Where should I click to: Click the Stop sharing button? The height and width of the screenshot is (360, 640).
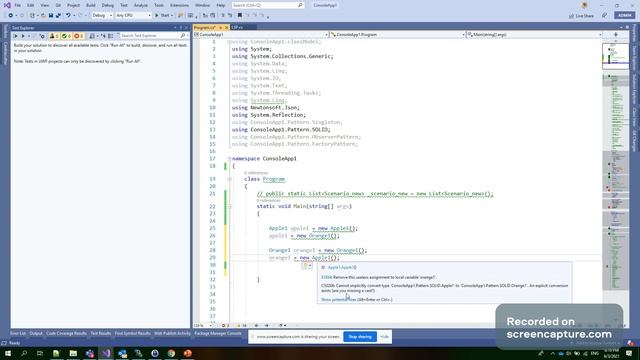click(x=360, y=337)
